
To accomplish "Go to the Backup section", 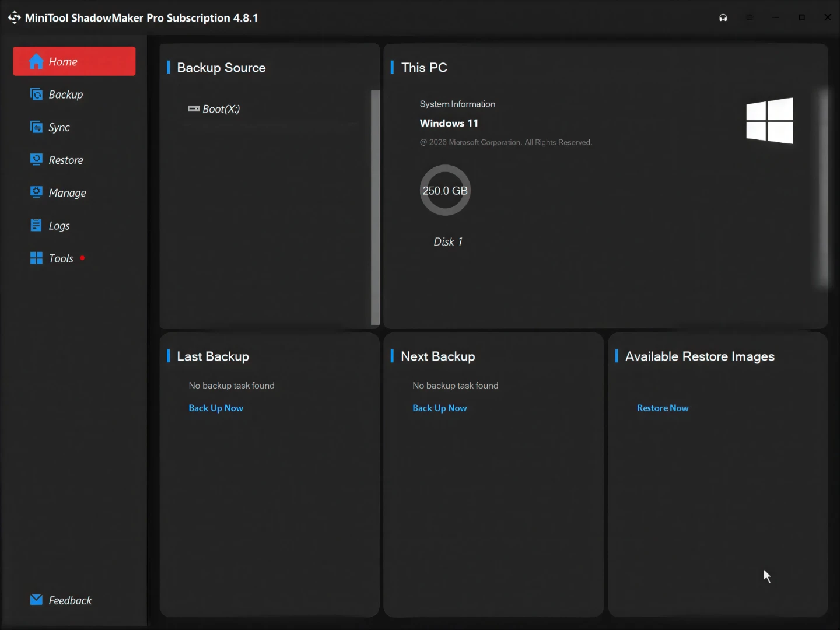I will pos(65,94).
